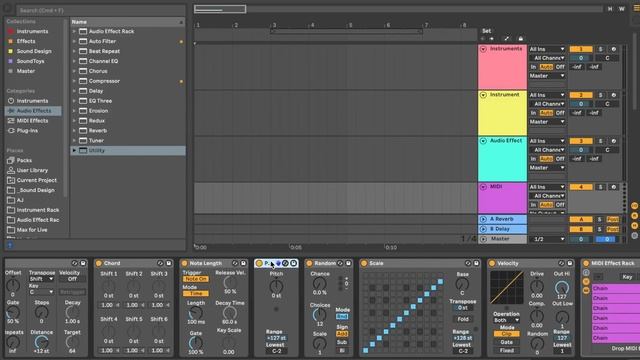Screen dimensions: 640x360
Task: Click Velocity device hot-swap icon
Action: tap(561, 264)
